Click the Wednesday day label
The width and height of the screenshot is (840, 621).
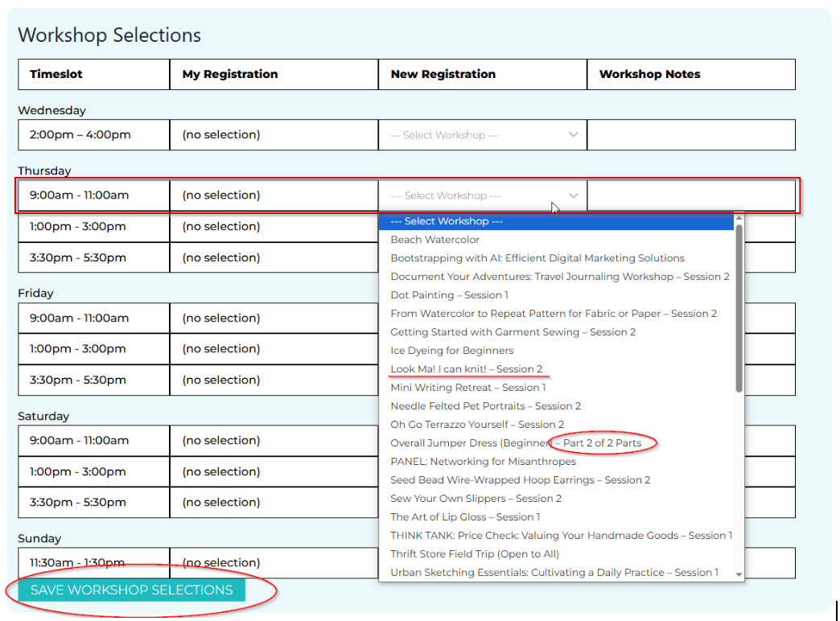coord(52,110)
